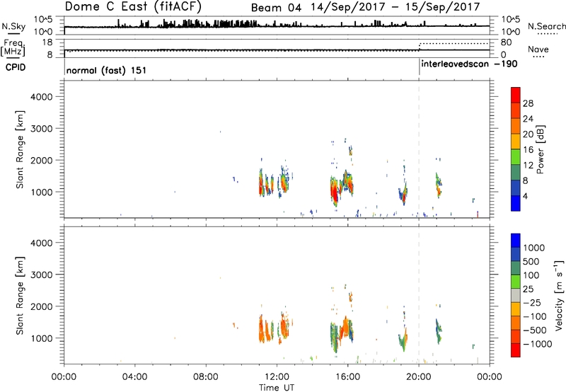Click the '08:00' time axis label
566x392 pixels.
[x=206, y=377]
